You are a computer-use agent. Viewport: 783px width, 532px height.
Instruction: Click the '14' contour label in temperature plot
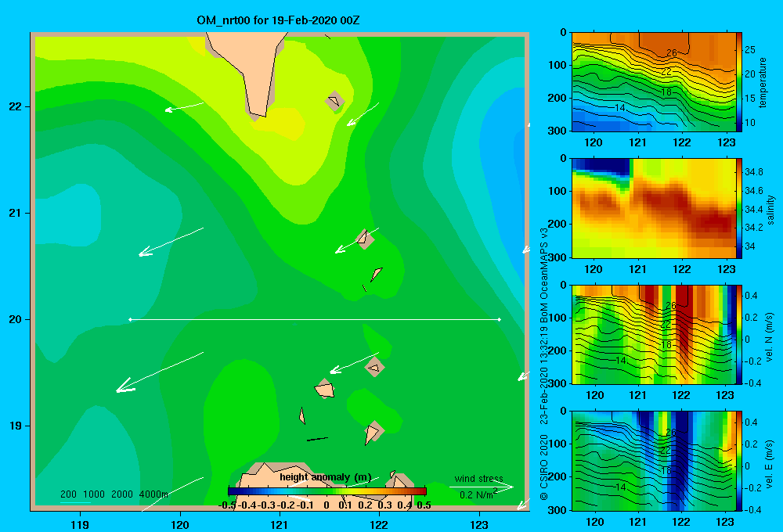[619, 108]
